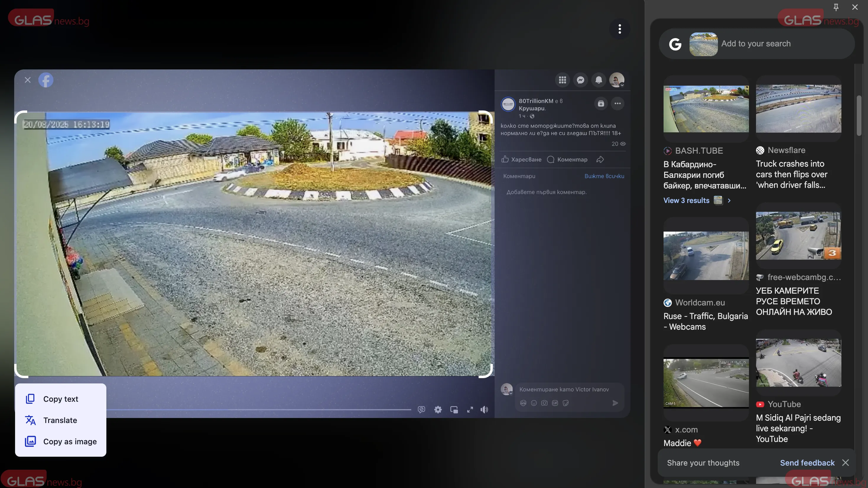Pin the Google Lens side panel
This screenshot has height=488, width=868.
pyautogui.click(x=836, y=7)
